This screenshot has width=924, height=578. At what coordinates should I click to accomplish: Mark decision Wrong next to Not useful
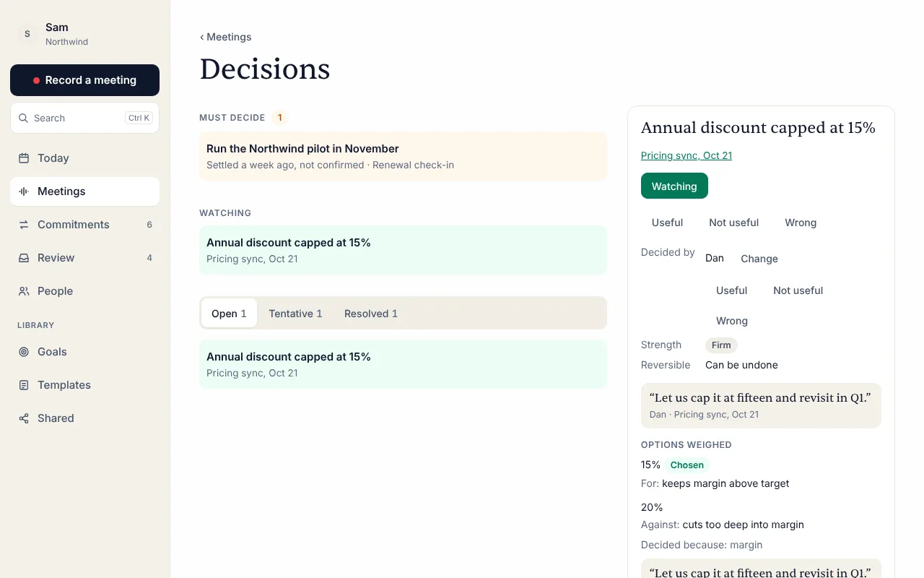tap(801, 223)
